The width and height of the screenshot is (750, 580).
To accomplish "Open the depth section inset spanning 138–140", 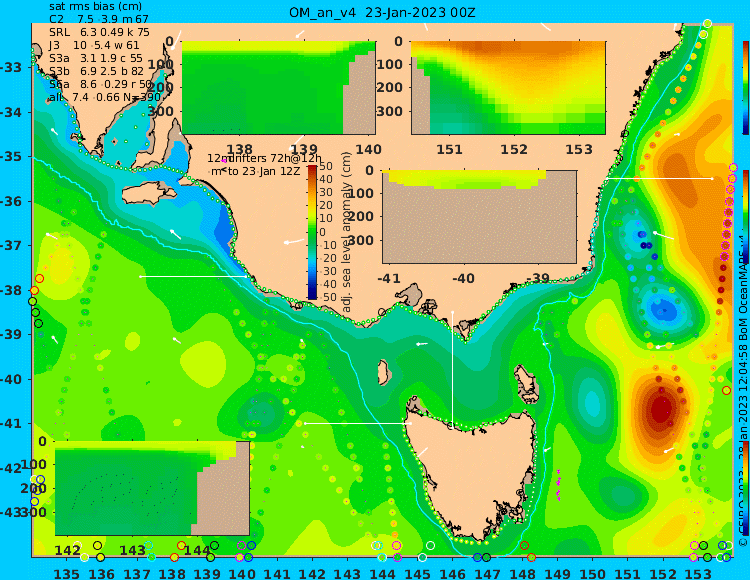I will click(278, 88).
